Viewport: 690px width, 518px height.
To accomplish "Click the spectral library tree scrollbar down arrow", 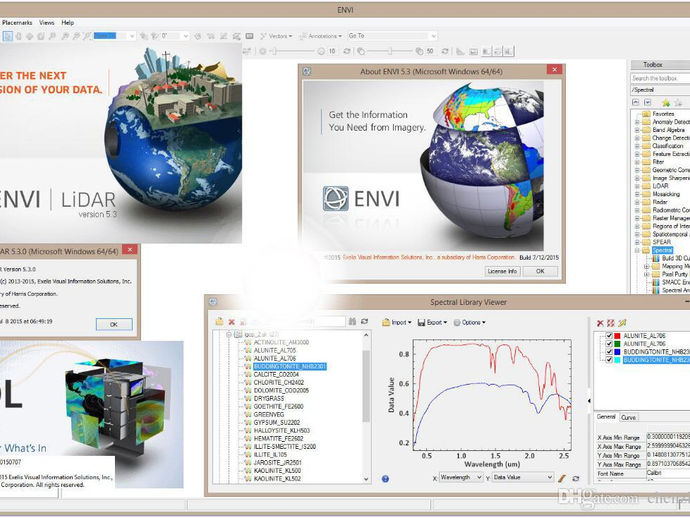I will tap(366, 479).
